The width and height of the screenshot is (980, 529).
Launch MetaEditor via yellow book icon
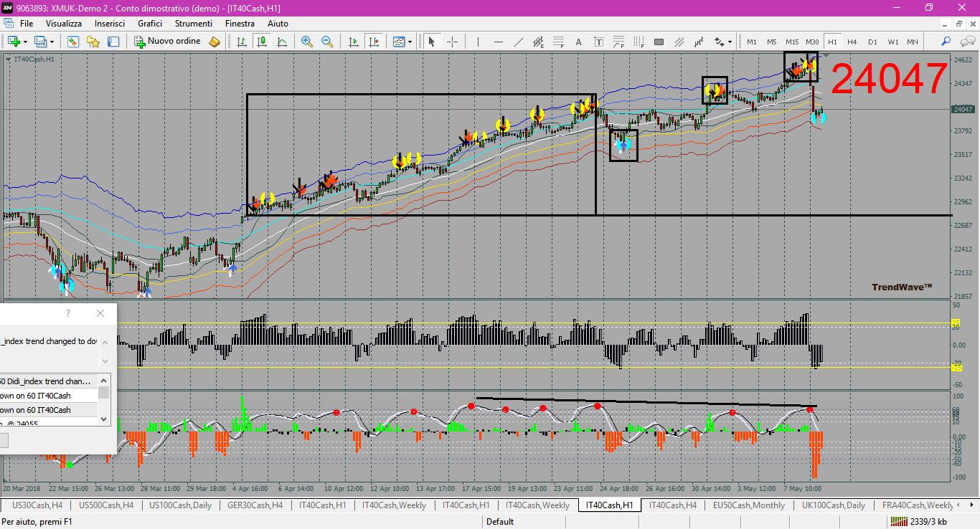pyautogui.click(x=215, y=42)
